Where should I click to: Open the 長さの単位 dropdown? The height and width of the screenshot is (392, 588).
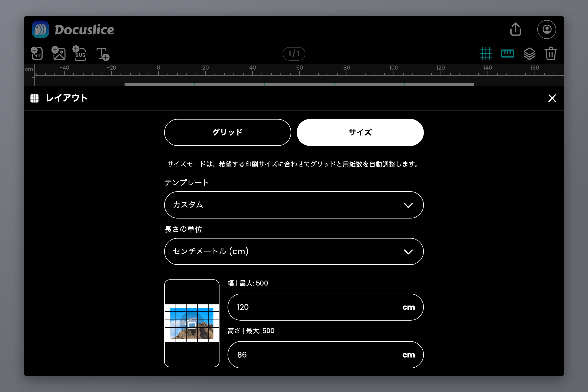[x=294, y=251]
